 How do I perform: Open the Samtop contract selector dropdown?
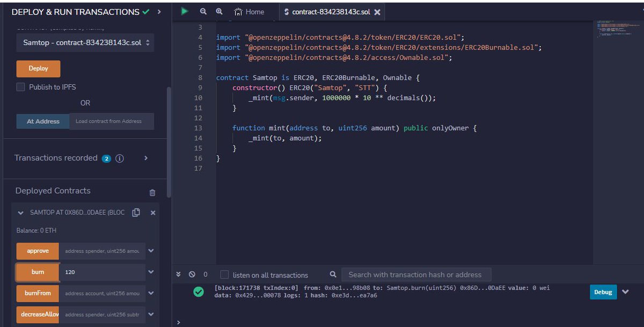click(85, 42)
